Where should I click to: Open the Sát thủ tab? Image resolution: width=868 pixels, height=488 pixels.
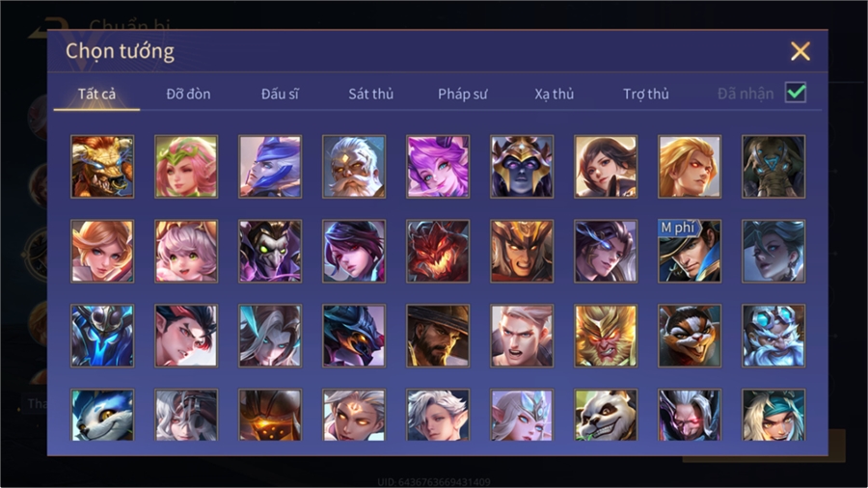(371, 95)
